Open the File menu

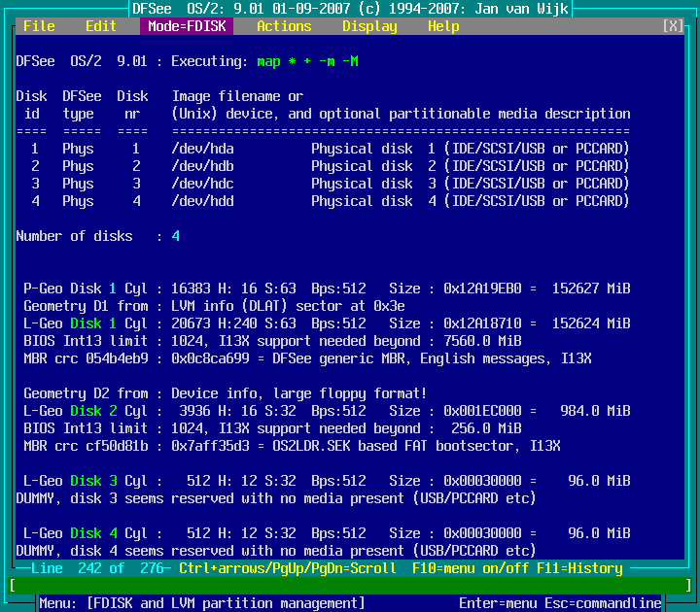(39, 26)
